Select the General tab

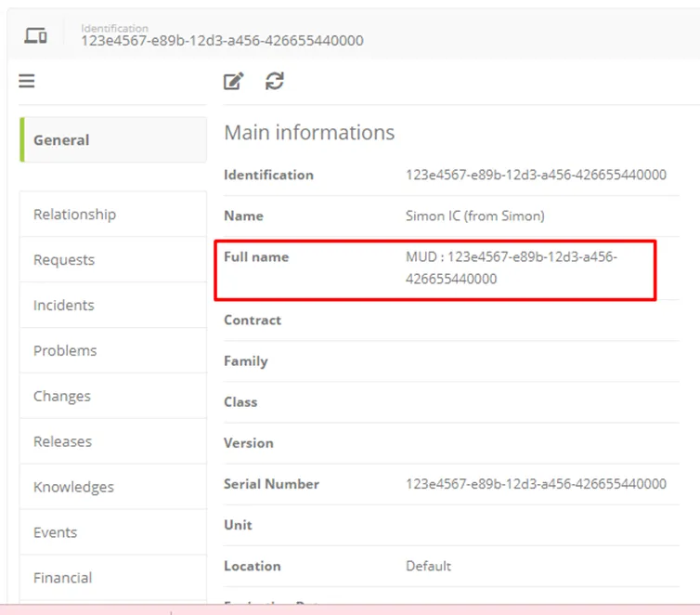click(113, 139)
